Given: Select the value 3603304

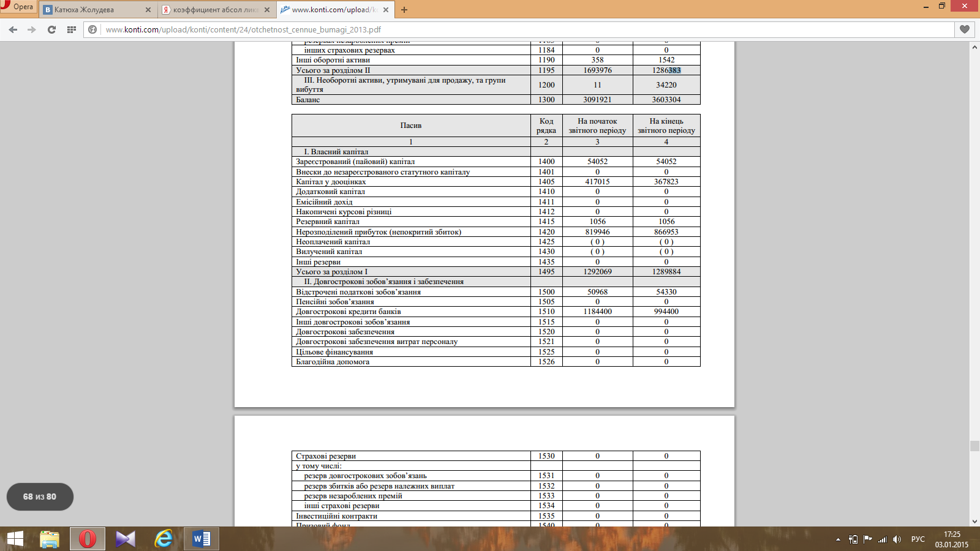Looking at the screenshot, I should [666, 100].
